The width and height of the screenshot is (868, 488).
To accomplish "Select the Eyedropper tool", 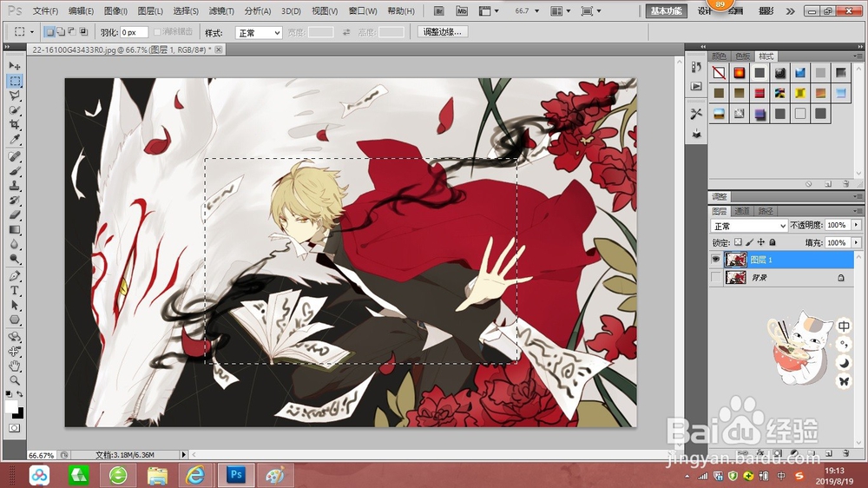I will click(x=15, y=139).
